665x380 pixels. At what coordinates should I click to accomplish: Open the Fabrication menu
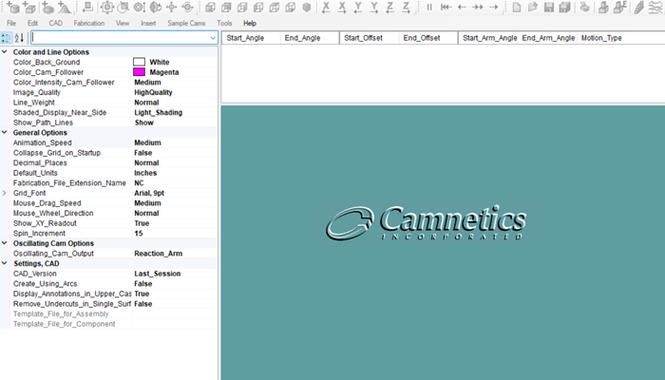89,23
